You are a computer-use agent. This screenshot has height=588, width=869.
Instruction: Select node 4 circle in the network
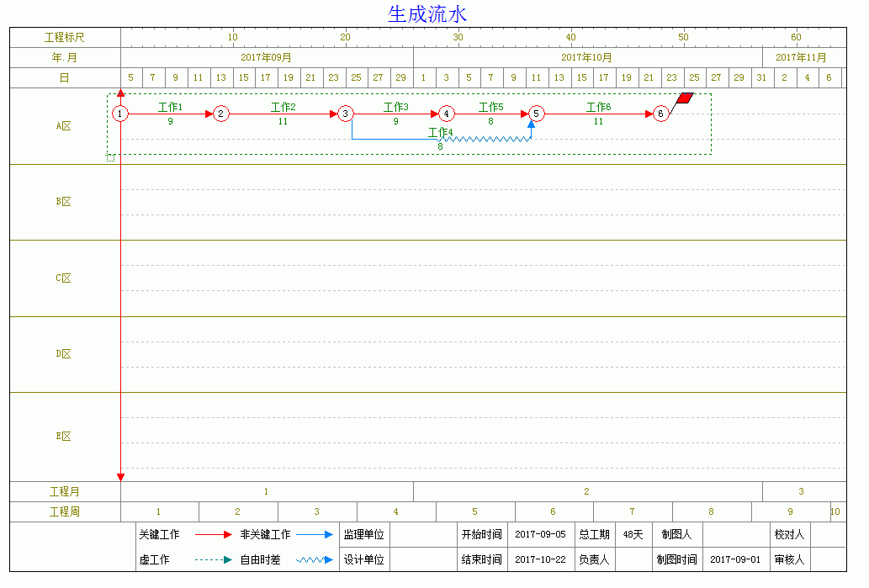coord(447,114)
